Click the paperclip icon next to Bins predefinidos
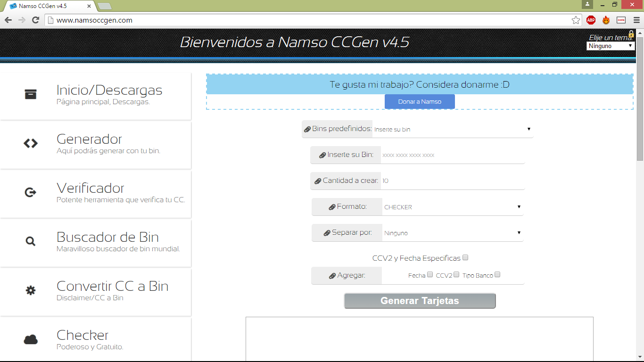644x362 pixels. (307, 129)
